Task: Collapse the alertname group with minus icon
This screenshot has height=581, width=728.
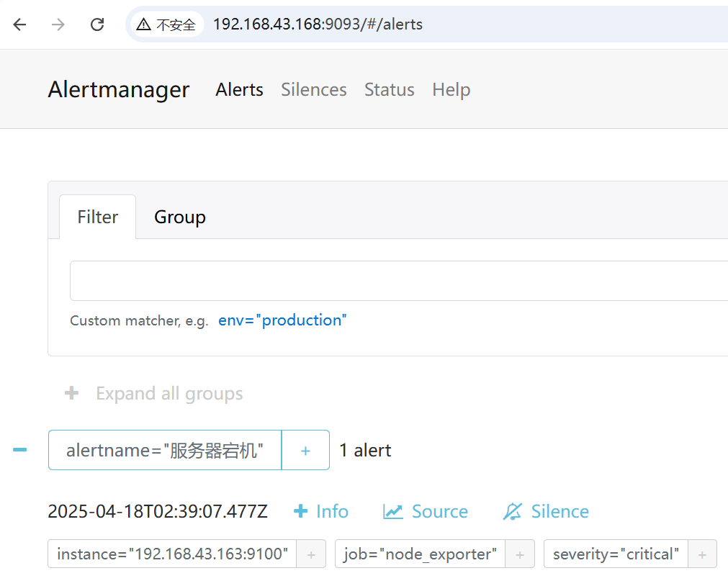Action: coord(20,450)
